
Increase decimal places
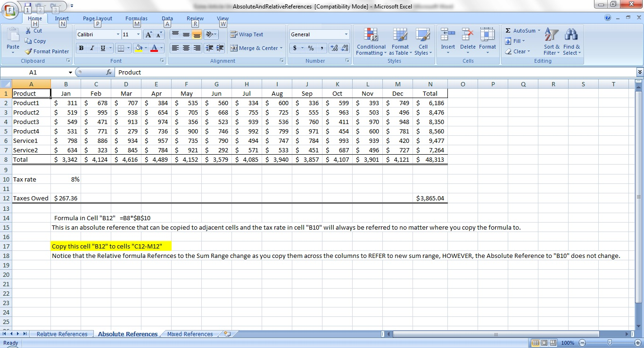334,48
